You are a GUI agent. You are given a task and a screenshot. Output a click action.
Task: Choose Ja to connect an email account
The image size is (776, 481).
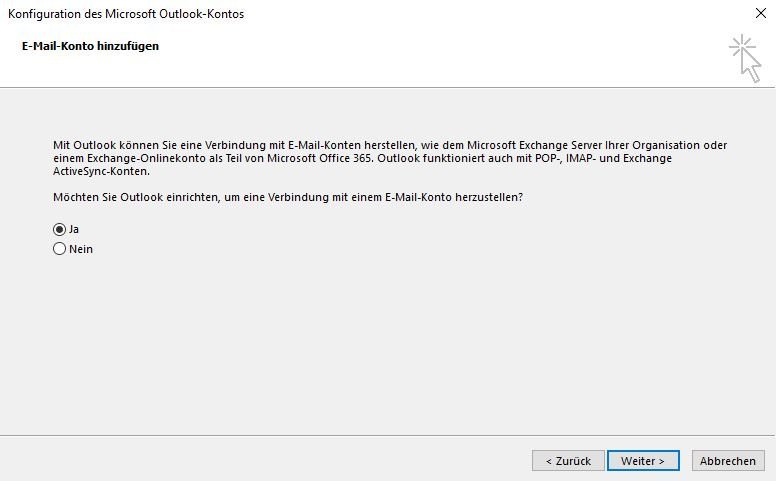59,230
